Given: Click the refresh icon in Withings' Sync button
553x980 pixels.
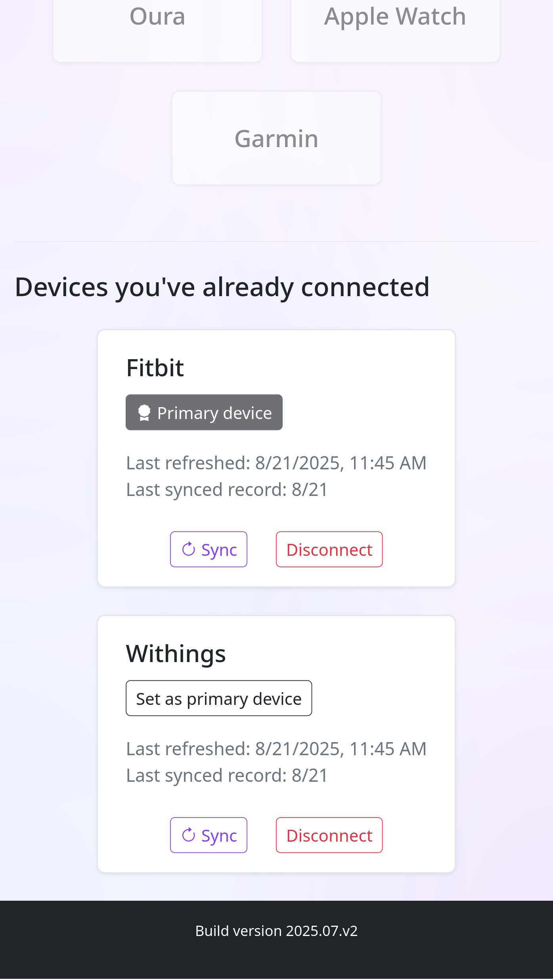Looking at the screenshot, I should coord(189,835).
